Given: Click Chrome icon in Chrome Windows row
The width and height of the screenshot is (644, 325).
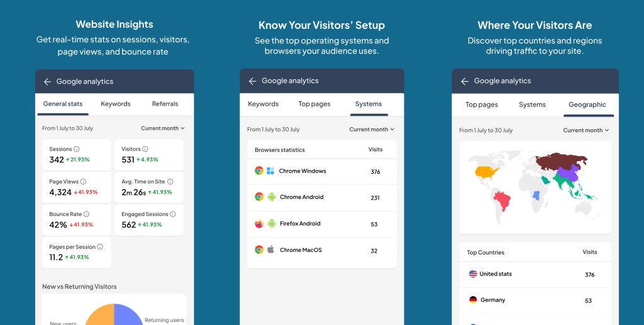Looking at the screenshot, I should pyautogui.click(x=258, y=171).
